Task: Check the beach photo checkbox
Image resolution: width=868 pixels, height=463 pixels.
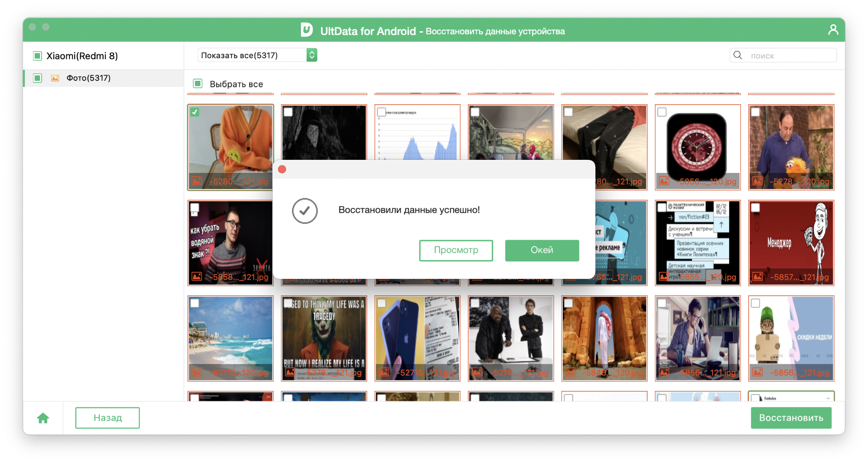Action: tap(195, 303)
